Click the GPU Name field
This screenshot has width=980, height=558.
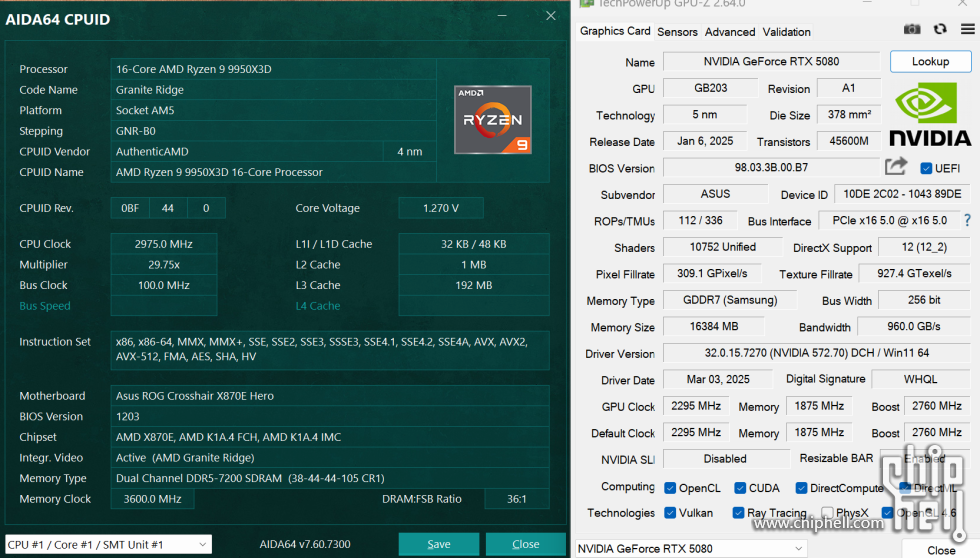[x=771, y=61]
